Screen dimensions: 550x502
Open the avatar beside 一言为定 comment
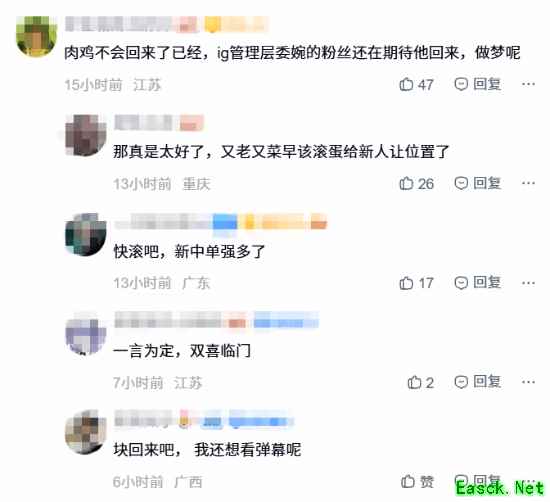pos(86,334)
